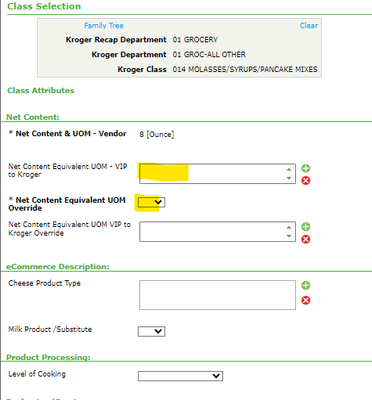
Task: Add a Cheese Product Type value
Action: pos(306,285)
